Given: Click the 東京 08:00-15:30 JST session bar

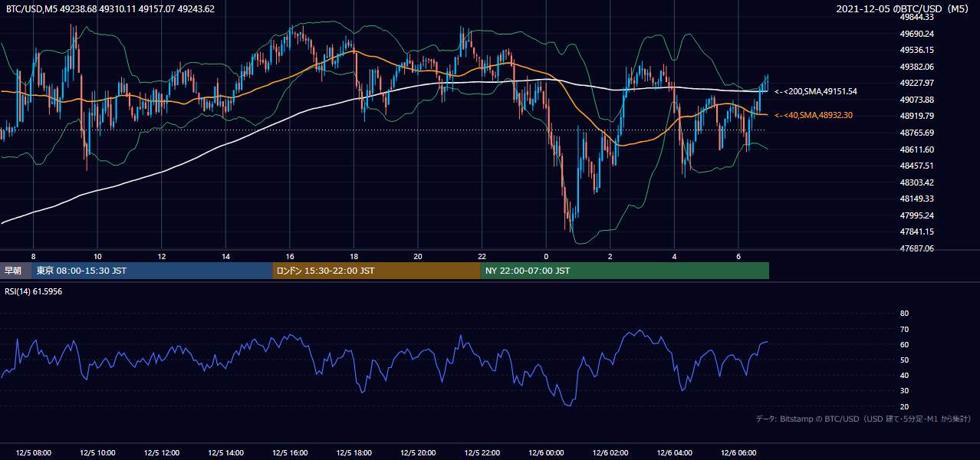Looking at the screenshot, I should 153,271.
